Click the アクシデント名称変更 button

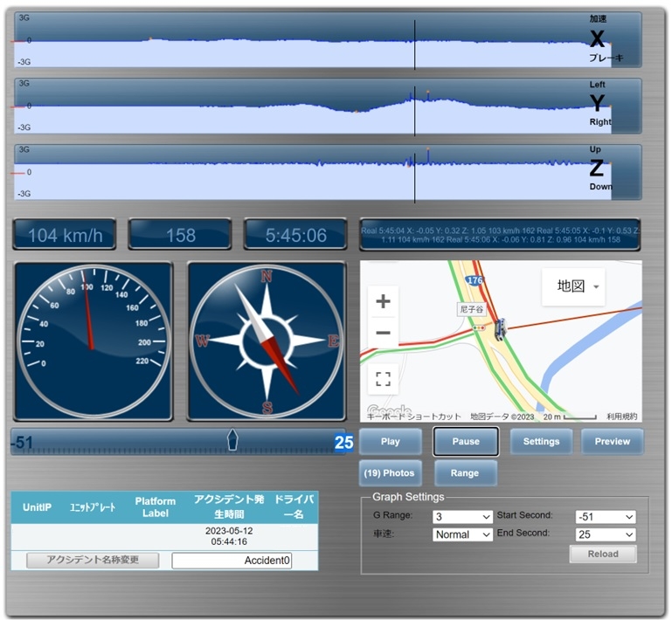click(92, 561)
